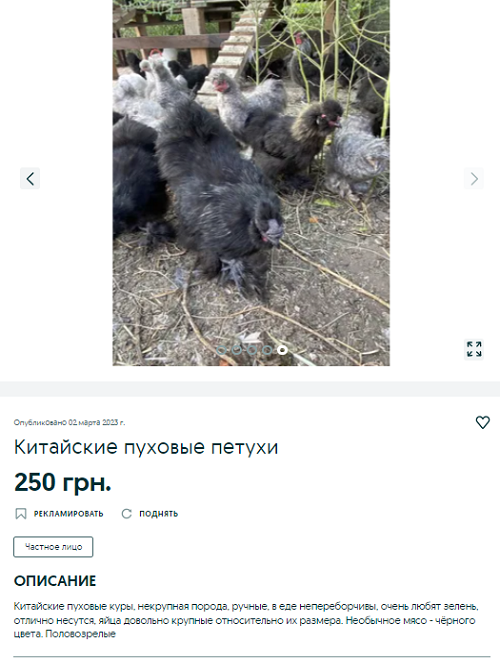This screenshot has height=663, width=500.
Task: Click the РЕКЛАМИРОВАТЬ label
Action: coord(68,514)
